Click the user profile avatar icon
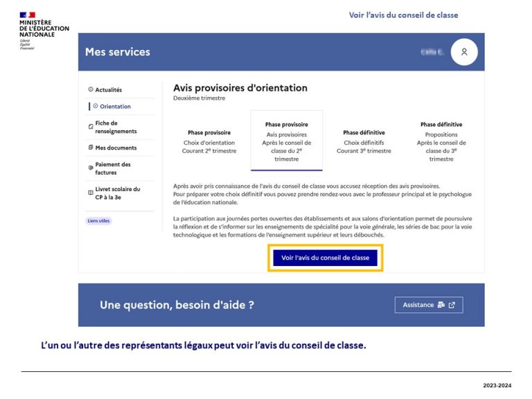Viewport: 532px width, 399px height. pyautogui.click(x=464, y=52)
